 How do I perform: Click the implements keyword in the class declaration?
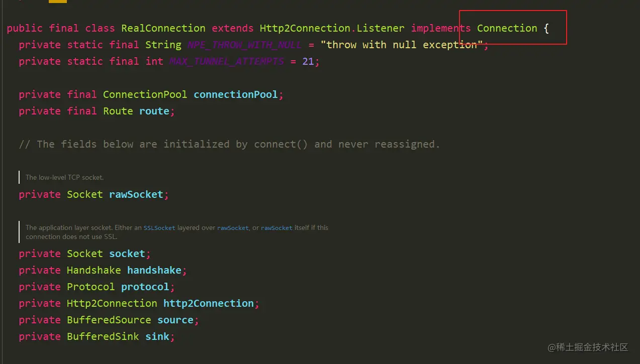pos(441,28)
